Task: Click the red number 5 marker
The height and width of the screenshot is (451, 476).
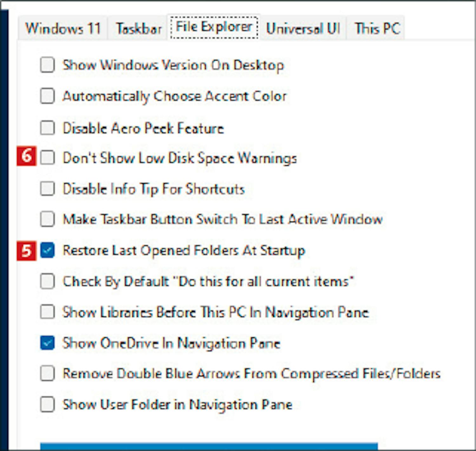Action: 26,251
